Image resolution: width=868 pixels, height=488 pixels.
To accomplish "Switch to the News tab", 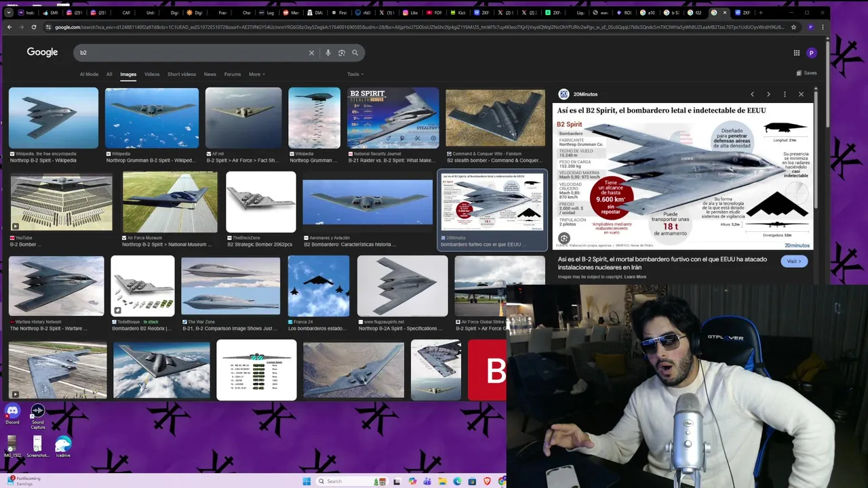I will pyautogui.click(x=210, y=74).
